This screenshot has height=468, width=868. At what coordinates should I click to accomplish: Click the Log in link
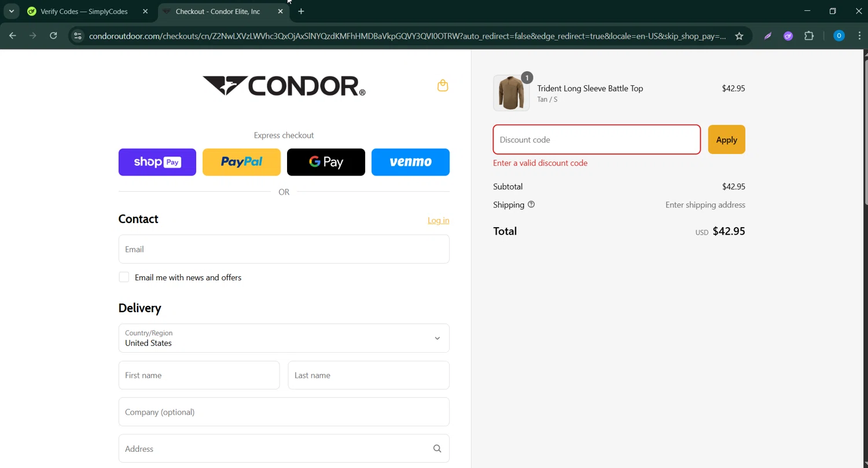(x=438, y=220)
